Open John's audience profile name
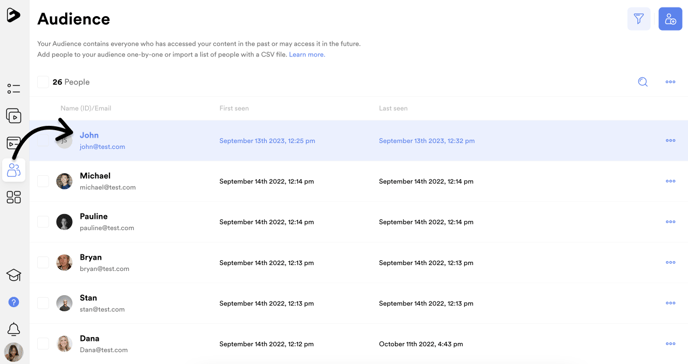This screenshot has width=688, height=364. point(89,135)
